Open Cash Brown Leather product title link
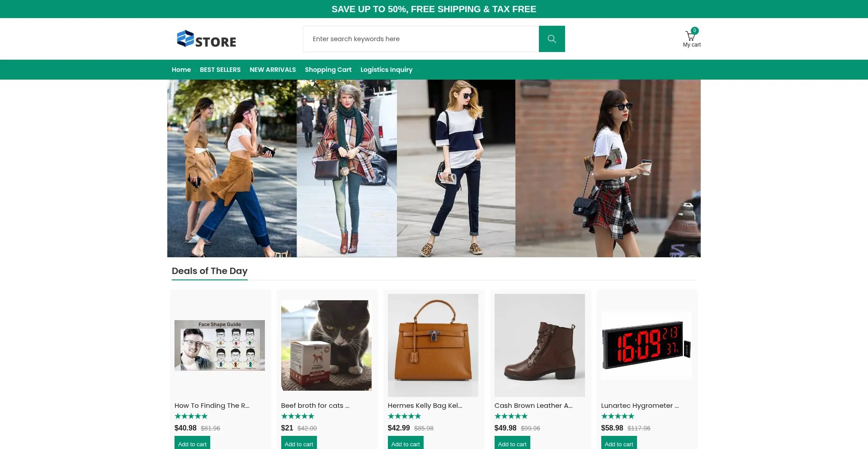 click(533, 406)
